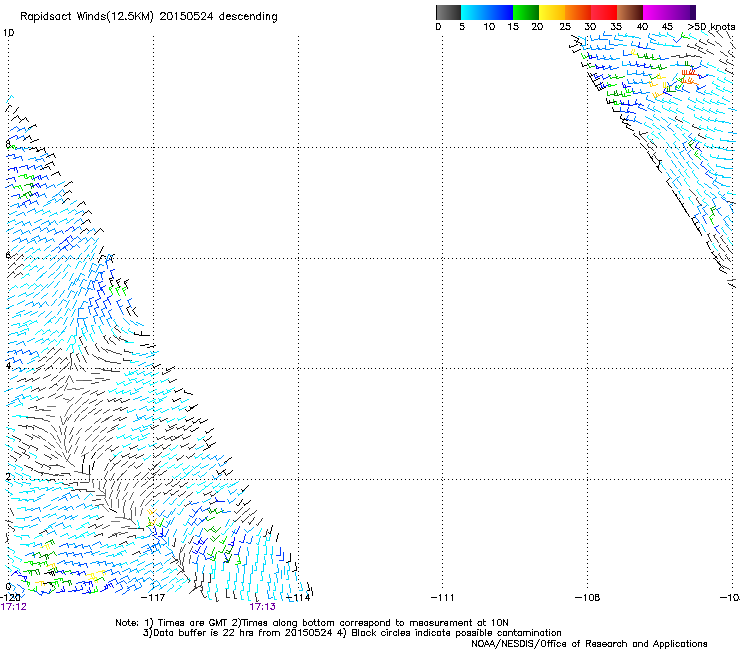Click the '>50 knots' legend label

point(711,27)
